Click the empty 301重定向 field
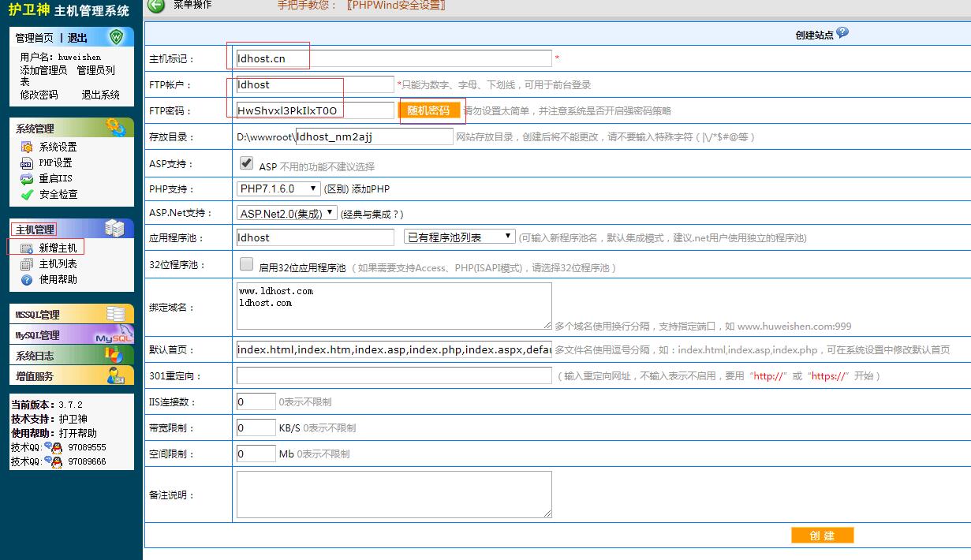The width and height of the screenshot is (971, 560). pyautogui.click(x=394, y=375)
